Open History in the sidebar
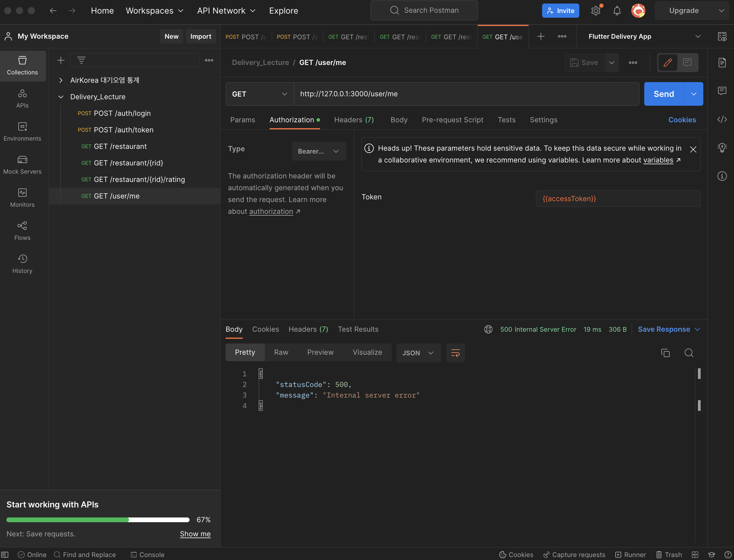The image size is (734, 560). (x=22, y=264)
